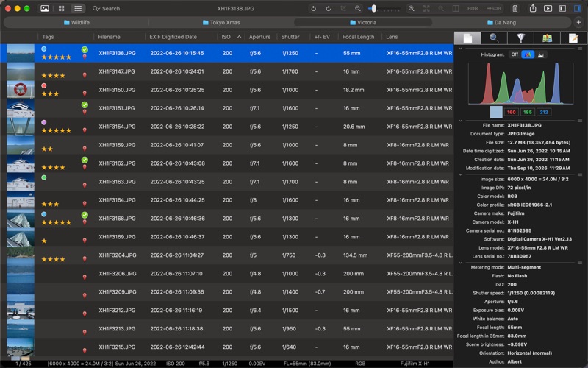Click the sampled light-blue color swatch
Viewport: 588px width, 368px height.
point(496,112)
